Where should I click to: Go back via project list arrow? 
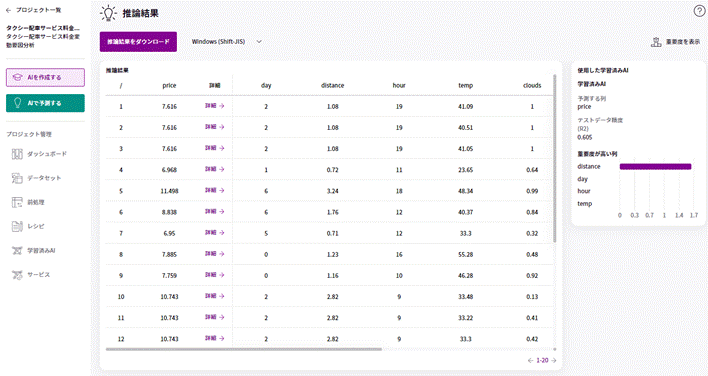click(8, 10)
